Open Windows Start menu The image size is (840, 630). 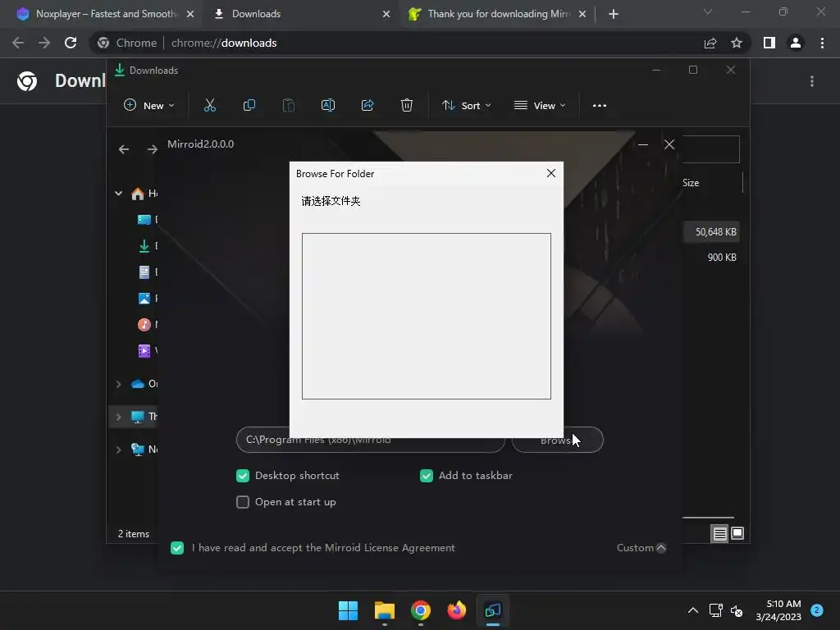[348, 610]
